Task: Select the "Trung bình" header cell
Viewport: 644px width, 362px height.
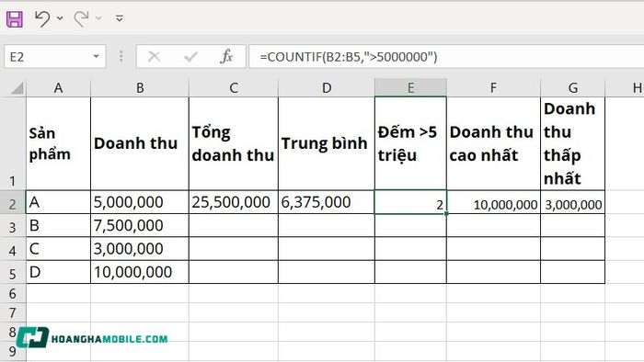Action: [x=327, y=143]
